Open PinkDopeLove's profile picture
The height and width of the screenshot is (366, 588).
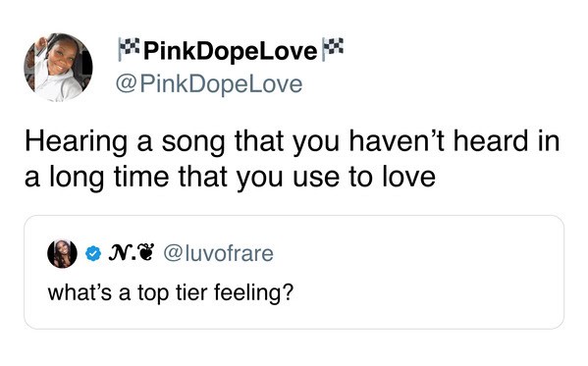click(58, 68)
